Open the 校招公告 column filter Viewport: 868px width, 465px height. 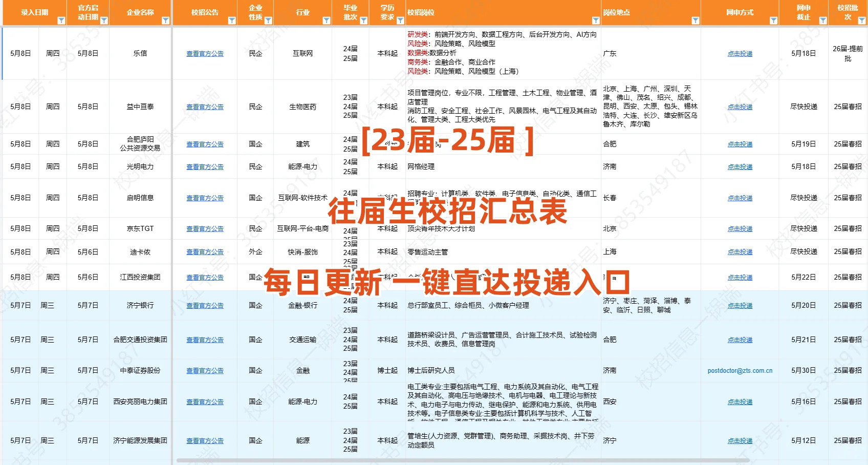(x=232, y=20)
